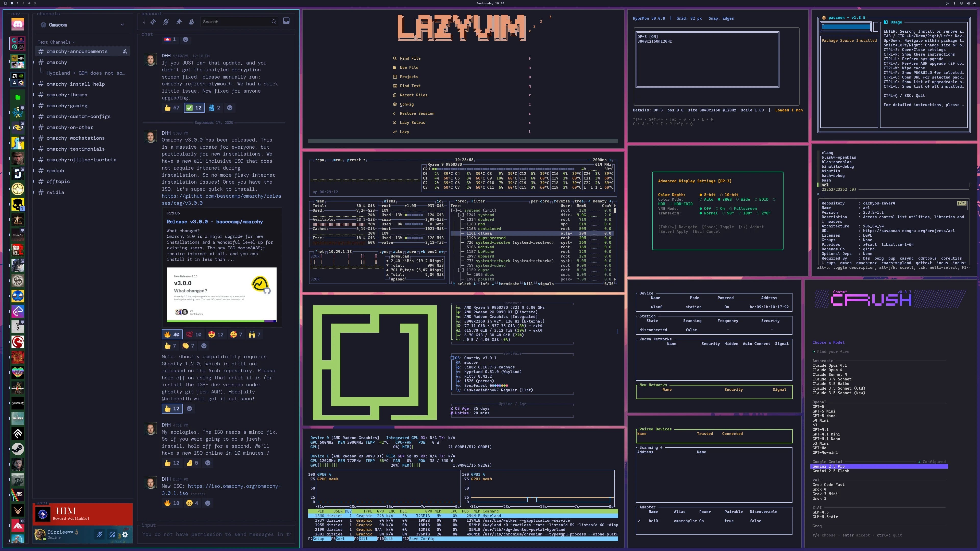Open the Omacom server dropdown chevron
This screenshot has width=980, height=551.
tap(122, 24)
